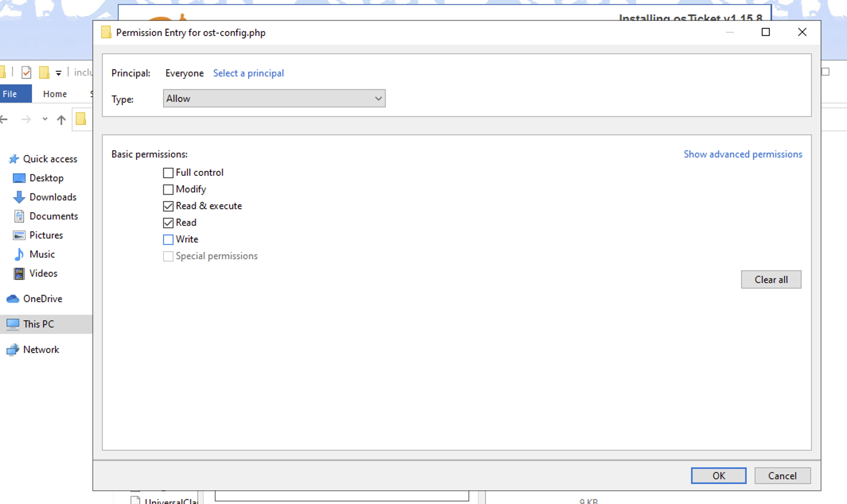The width and height of the screenshot is (847, 504).
Task: Open the File ribbon tab
Action: [10, 94]
